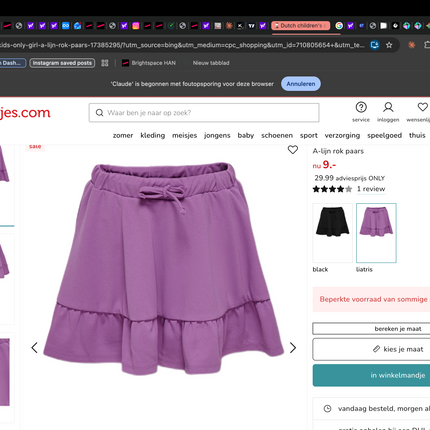
Task: Add skirt to wishlist via heart icon on the product image
Action: [293, 150]
